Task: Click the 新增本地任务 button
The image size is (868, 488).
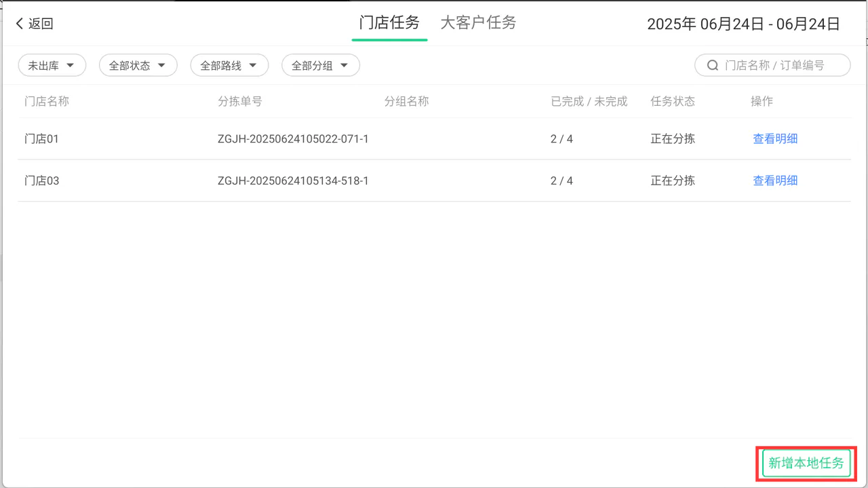Action: coord(806,463)
